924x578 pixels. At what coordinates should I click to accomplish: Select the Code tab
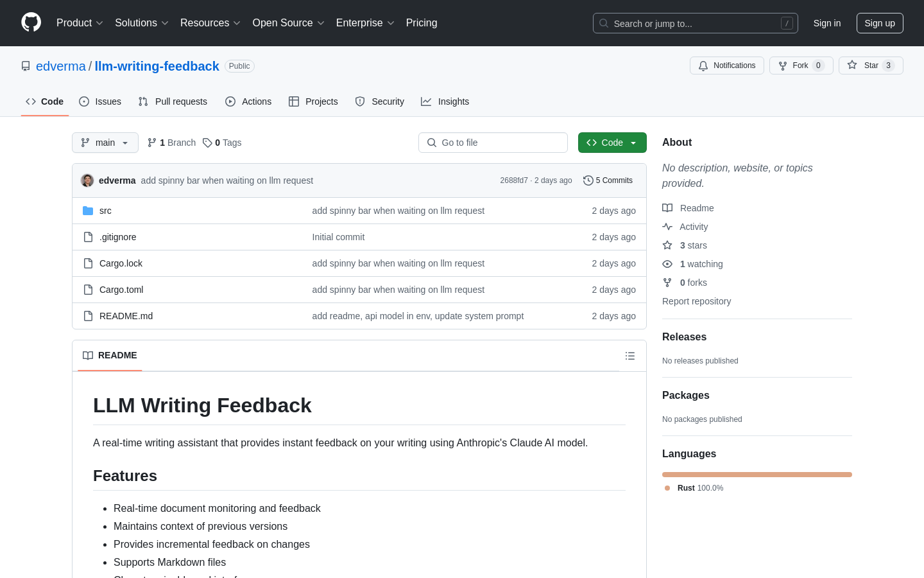click(x=45, y=101)
